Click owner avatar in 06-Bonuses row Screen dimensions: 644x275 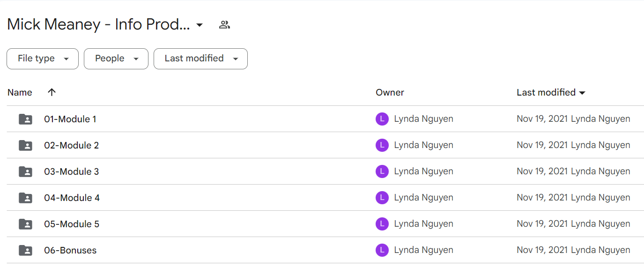click(x=382, y=250)
